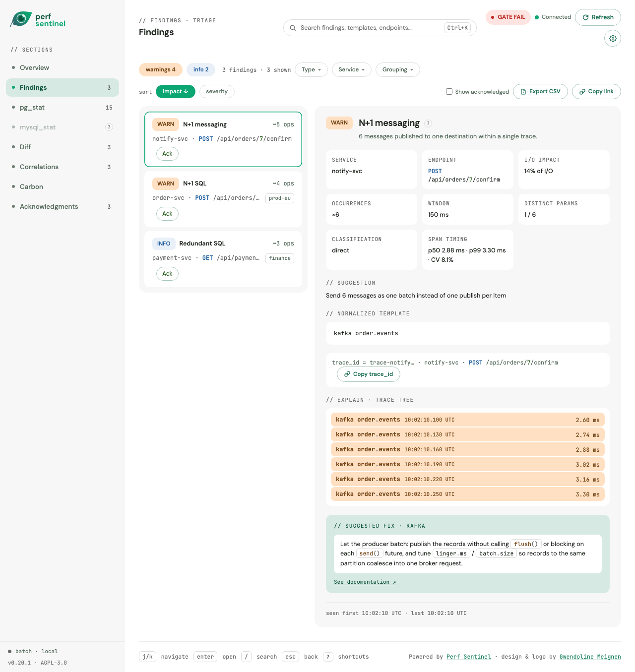
Task: Click the help icon beside N+1 messaging title
Action: point(428,123)
